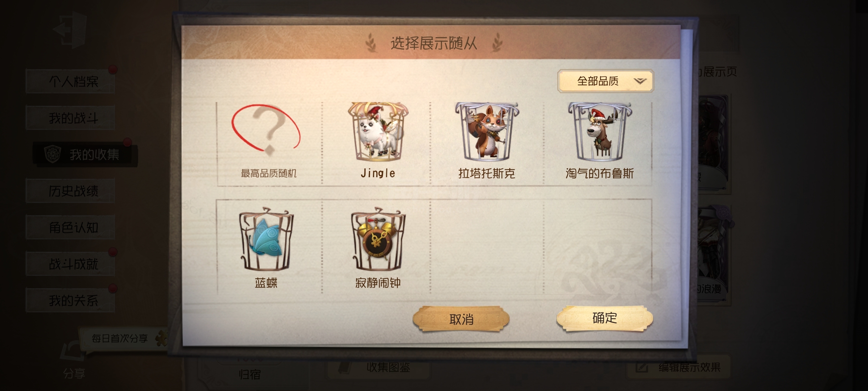Open the 全部品质 quality filter dropdown

point(605,81)
